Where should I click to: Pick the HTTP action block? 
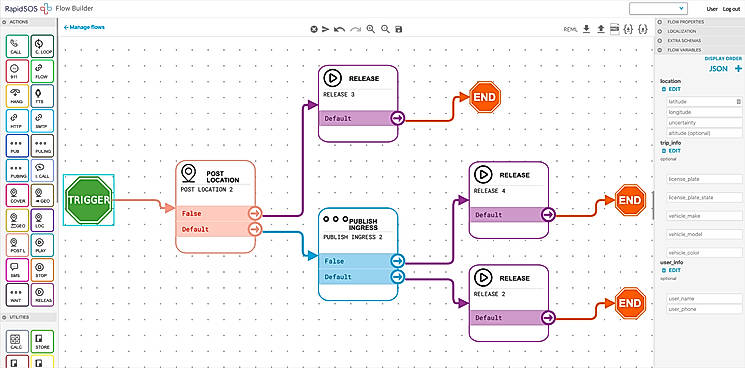coord(17,121)
